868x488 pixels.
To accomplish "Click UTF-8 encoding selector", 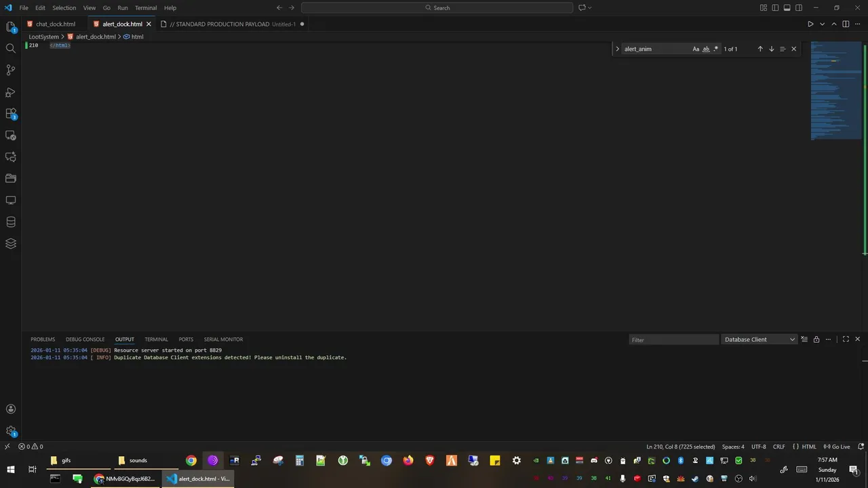I will click(758, 447).
